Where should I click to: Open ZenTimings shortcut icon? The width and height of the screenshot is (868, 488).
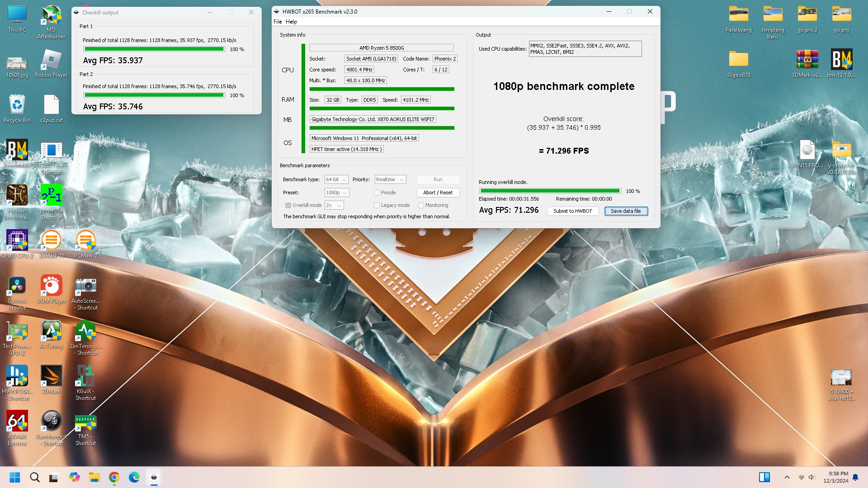pos(85,338)
